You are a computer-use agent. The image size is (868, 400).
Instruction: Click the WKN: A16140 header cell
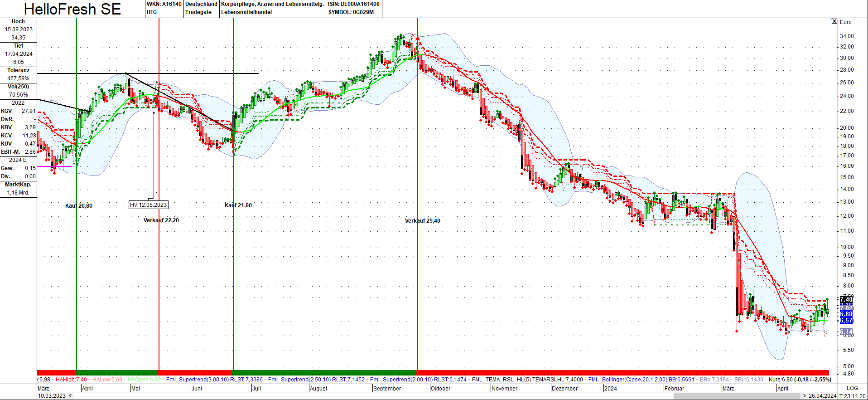point(164,4)
